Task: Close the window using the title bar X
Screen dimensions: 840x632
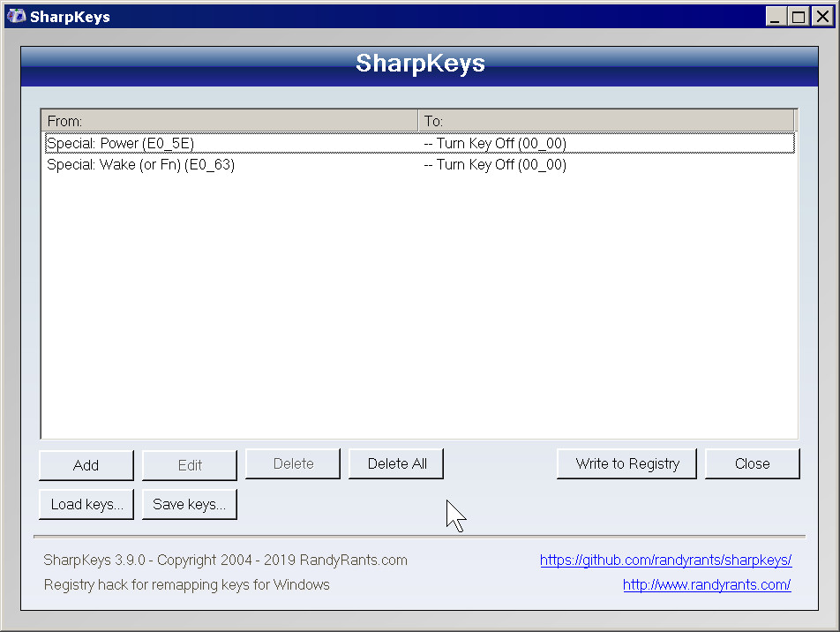Action: [820, 16]
